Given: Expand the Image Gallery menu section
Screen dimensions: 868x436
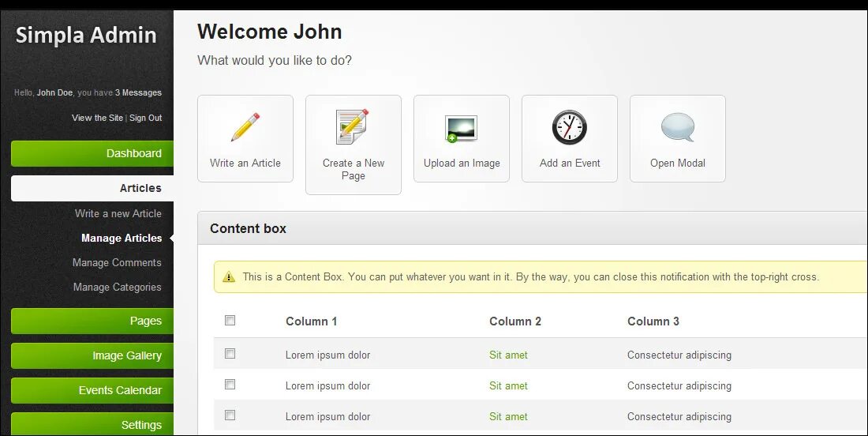Looking at the screenshot, I should point(92,355).
